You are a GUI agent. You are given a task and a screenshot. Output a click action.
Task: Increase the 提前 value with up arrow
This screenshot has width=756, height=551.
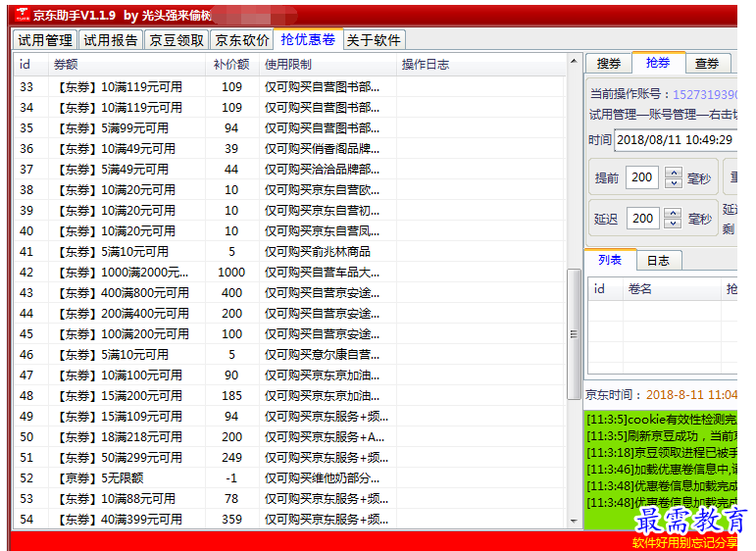click(x=674, y=173)
